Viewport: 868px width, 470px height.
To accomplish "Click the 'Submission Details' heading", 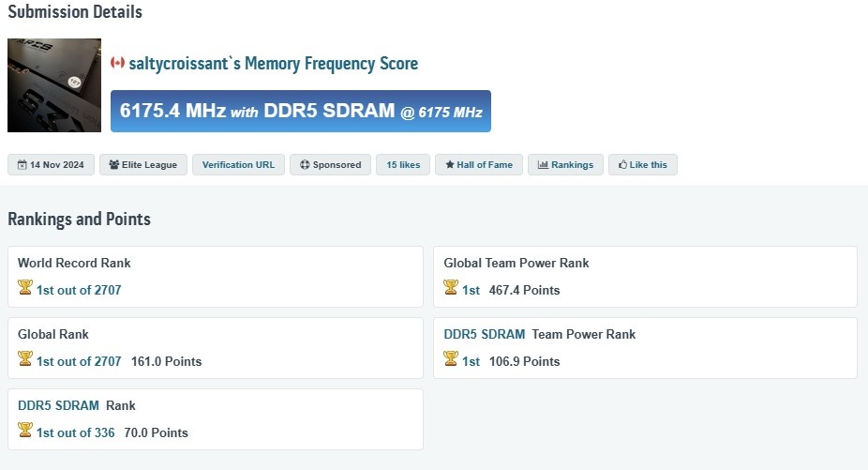I will click(75, 11).
